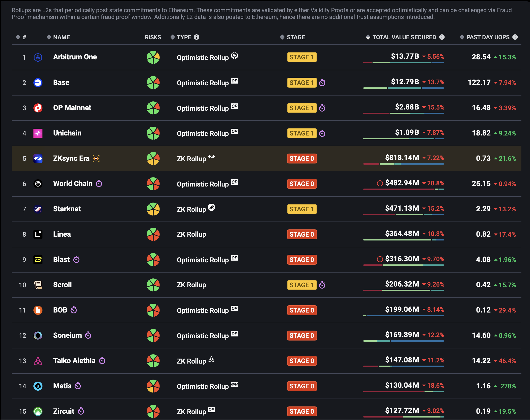The width and height of the screenshot is (530, 420).
Task: Click the info icon next to TYPE
Action: [196, 37]
